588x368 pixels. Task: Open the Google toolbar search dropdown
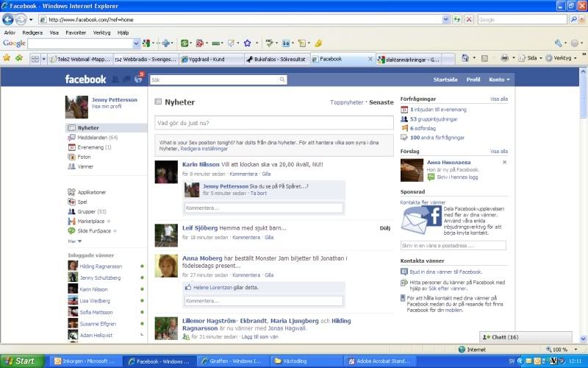click(136, 43)
